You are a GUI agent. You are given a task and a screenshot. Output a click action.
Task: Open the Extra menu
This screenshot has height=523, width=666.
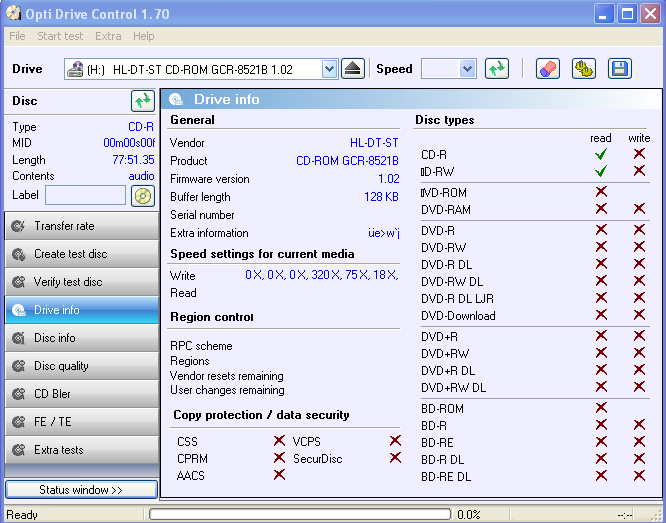pyautogui.click(x=108, y=36)
